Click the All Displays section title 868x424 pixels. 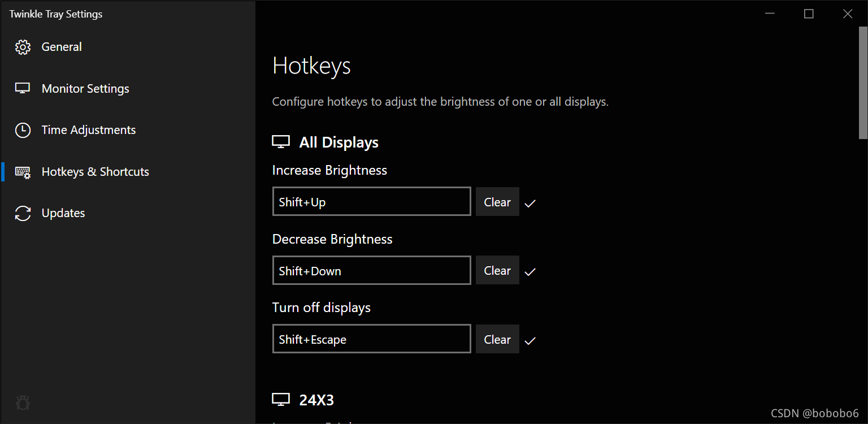tap(338, 142)
